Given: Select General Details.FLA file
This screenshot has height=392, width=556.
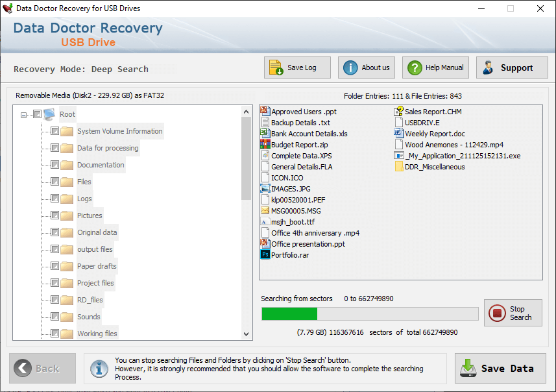Looking at the screenshot, I should click(302, 167).
